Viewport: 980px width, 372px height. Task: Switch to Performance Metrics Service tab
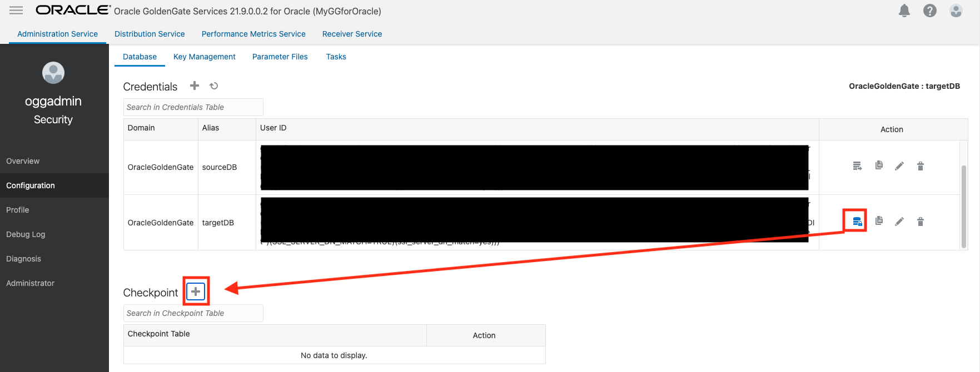click(x=253, y=34)
